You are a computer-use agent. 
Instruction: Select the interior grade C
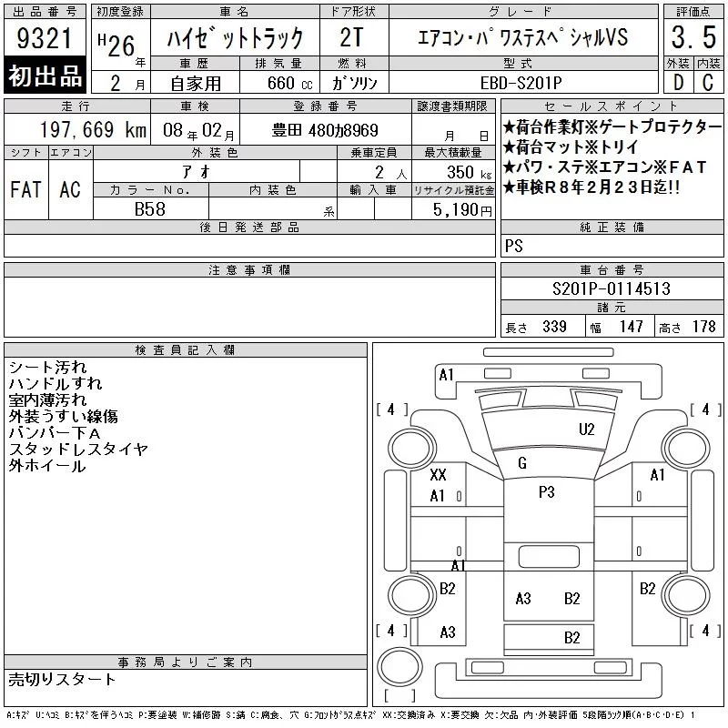pyautogui.click(x=708, y=83)
